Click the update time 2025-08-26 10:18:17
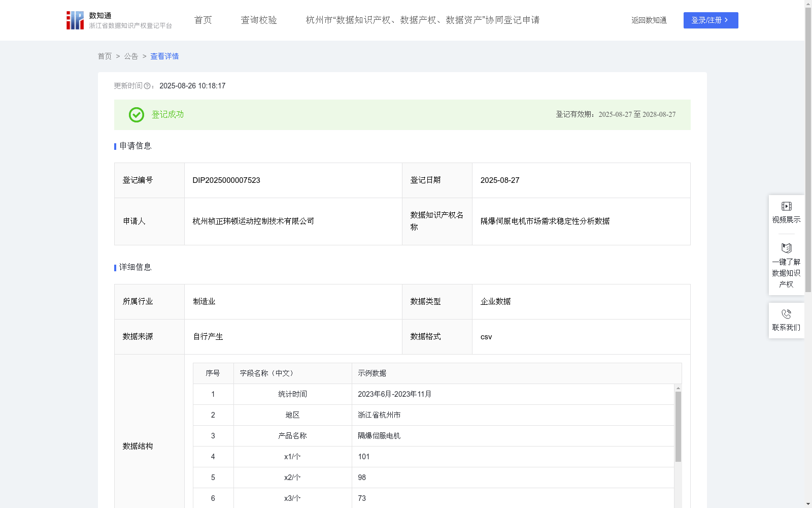This screenshot has width=812, height=508. (x=192, y=86)
